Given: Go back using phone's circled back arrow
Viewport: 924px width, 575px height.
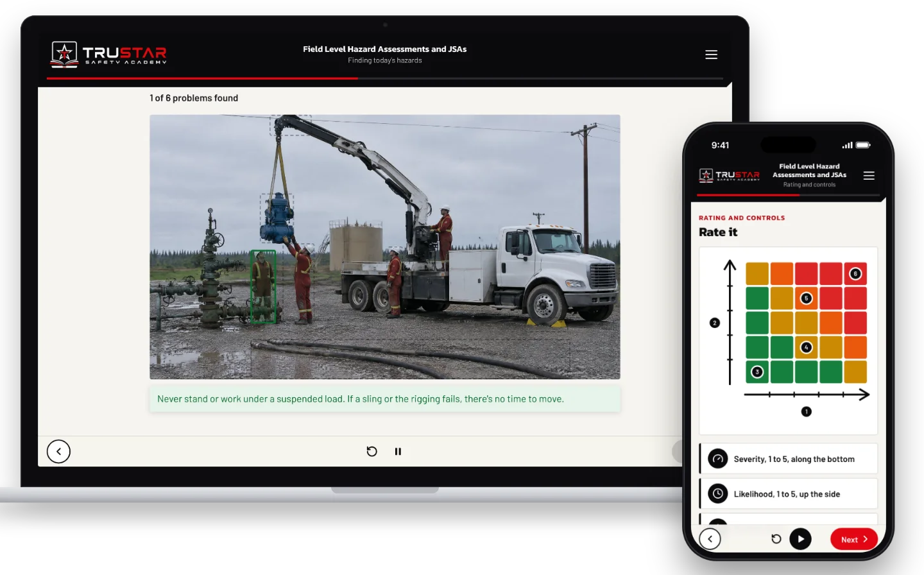Looking at the screenshot, I should point(710,539).
